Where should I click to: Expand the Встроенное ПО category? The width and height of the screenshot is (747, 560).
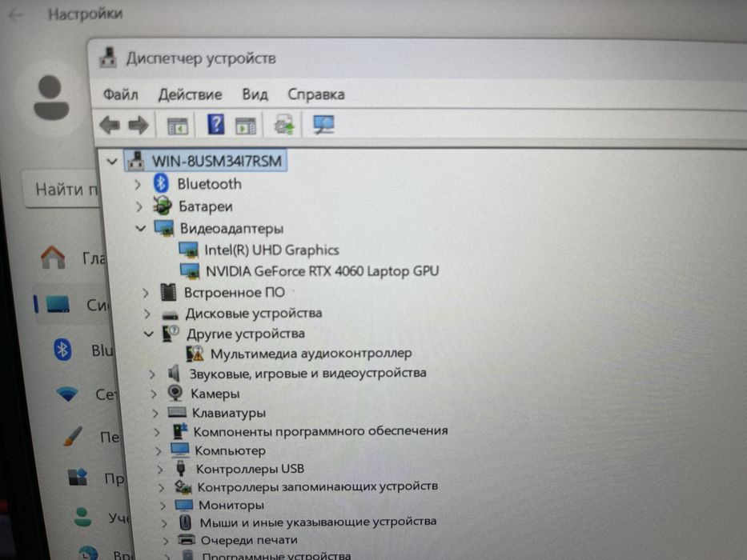pyautogui.click(x=146, y=293)
